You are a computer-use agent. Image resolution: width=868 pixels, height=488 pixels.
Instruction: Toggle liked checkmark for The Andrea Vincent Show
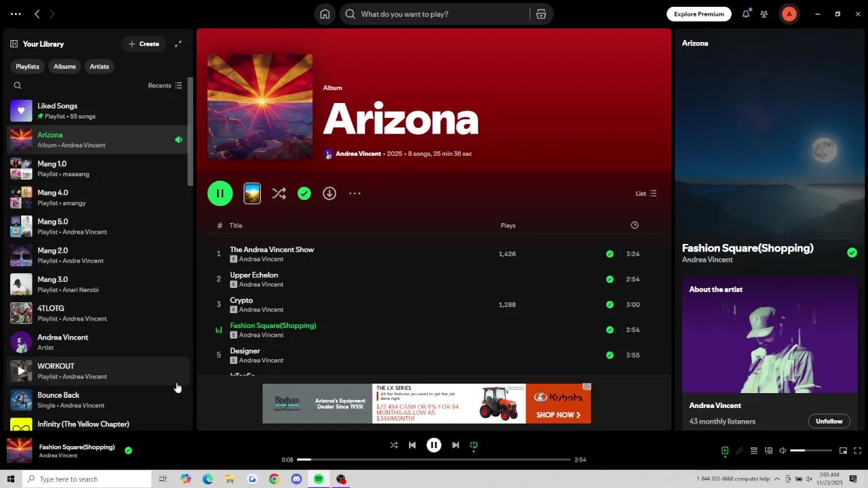(610, 254)
